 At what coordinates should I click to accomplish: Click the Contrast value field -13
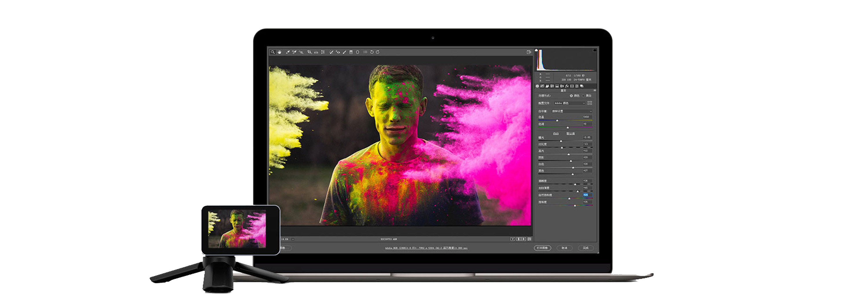pyautogui.click(x=588, y=144)
